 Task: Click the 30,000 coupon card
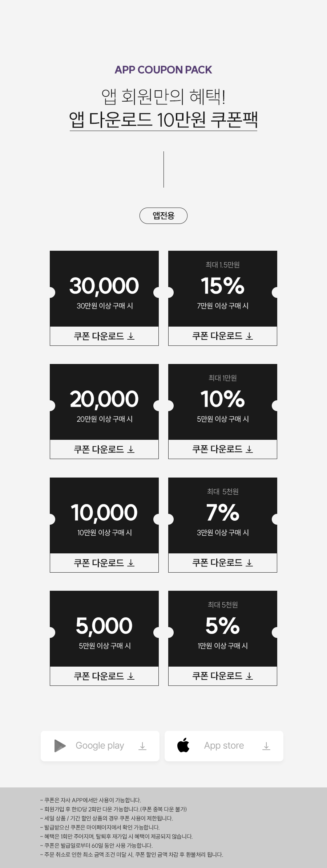tap(104, 288)
